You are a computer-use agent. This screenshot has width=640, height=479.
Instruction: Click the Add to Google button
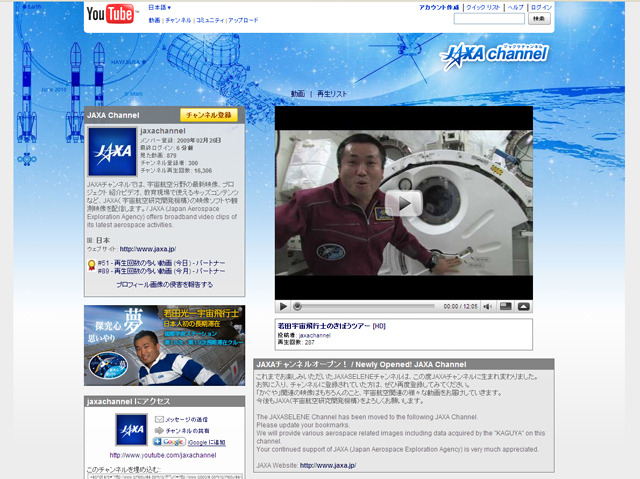pyautogui.click(x=169, y=441)
